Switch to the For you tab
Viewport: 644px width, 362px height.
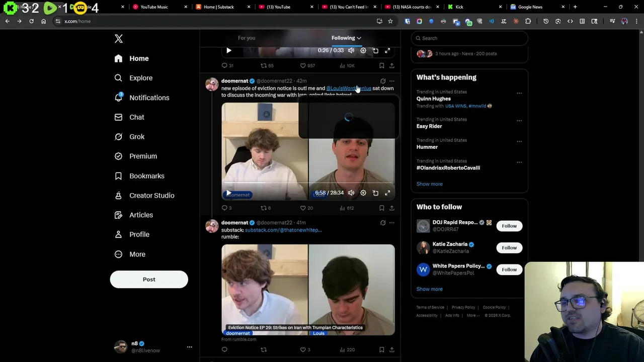click(x=247, y=38)
